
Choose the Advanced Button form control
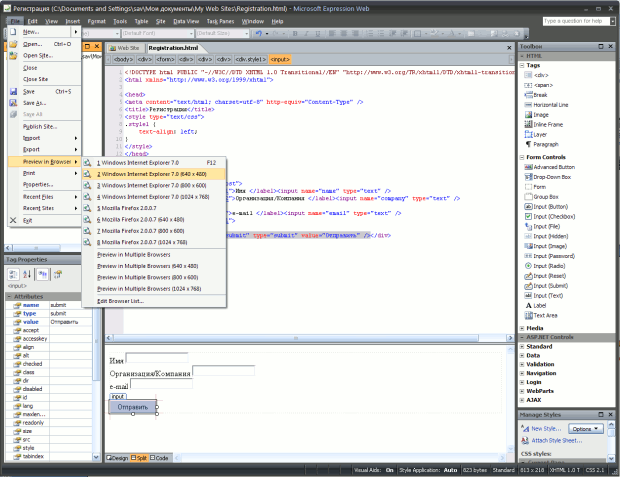pyautogui.click(x=555, y=167)
